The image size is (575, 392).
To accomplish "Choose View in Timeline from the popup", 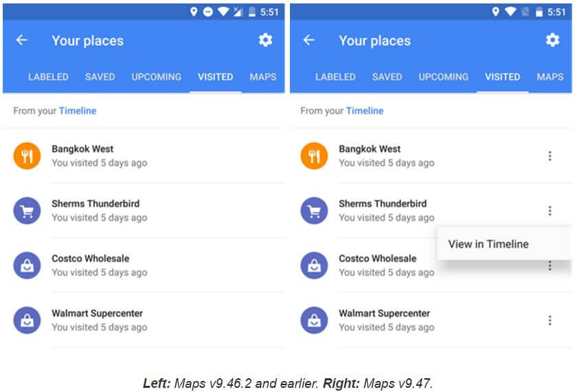I will [488, 244].
